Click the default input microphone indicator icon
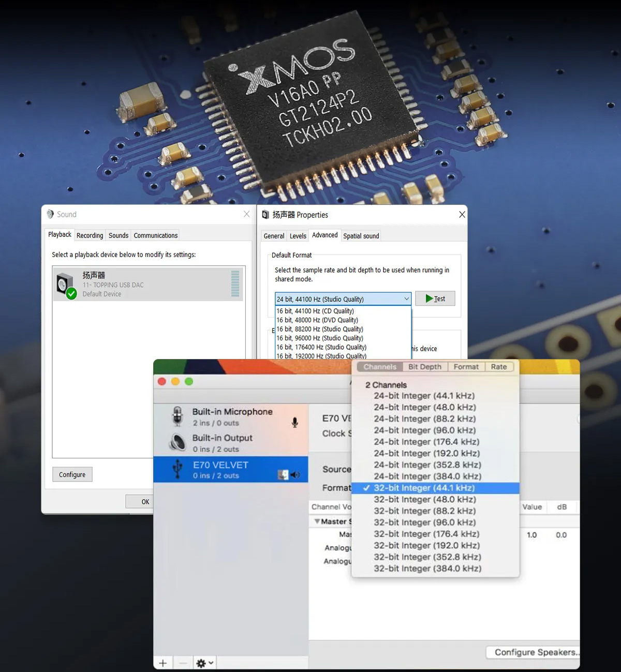 (x=294, y=422)
